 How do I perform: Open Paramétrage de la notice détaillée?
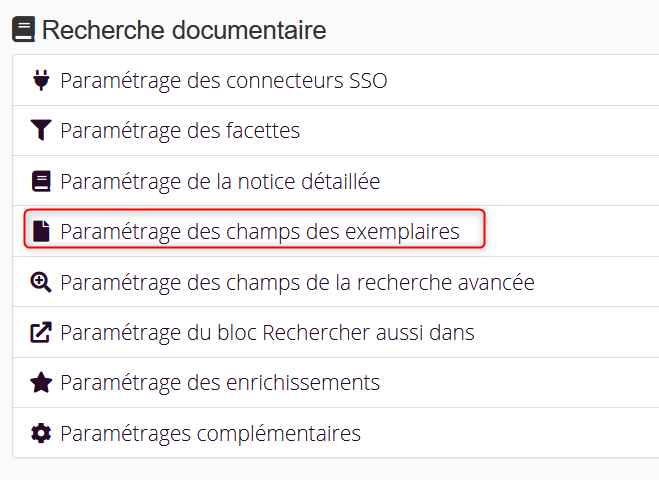click(220, 181)
